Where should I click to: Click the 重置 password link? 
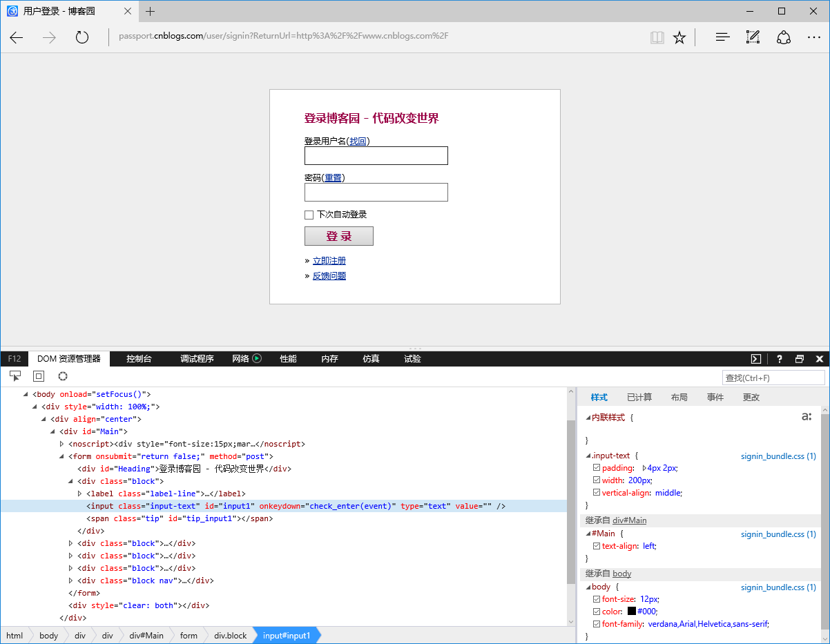[x=333, y=178]
